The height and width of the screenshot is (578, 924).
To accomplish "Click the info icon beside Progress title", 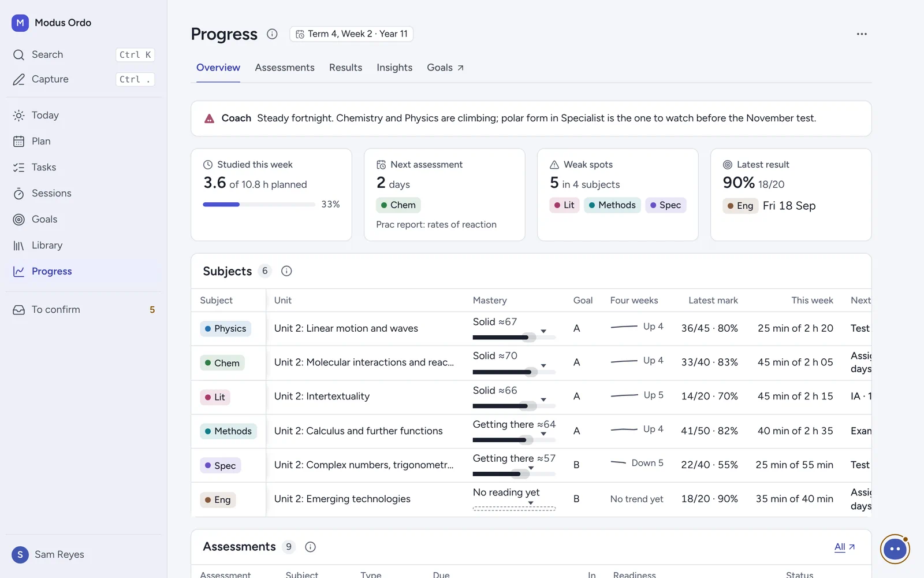I will (x=272, y=34).
